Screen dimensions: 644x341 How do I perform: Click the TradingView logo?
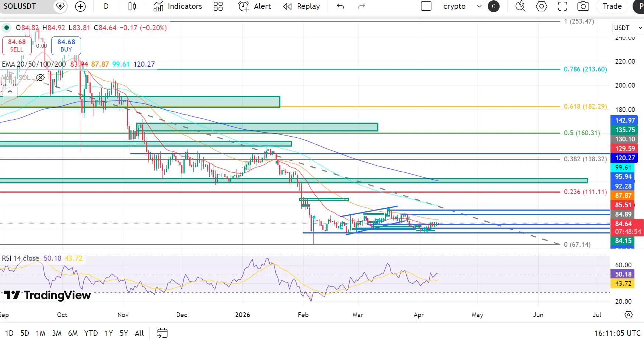[47, 295]
